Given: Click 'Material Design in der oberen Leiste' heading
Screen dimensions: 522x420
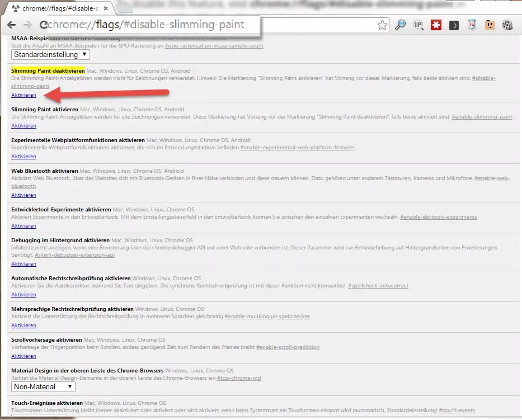Looking at the screenshot, I should point(87,371).
